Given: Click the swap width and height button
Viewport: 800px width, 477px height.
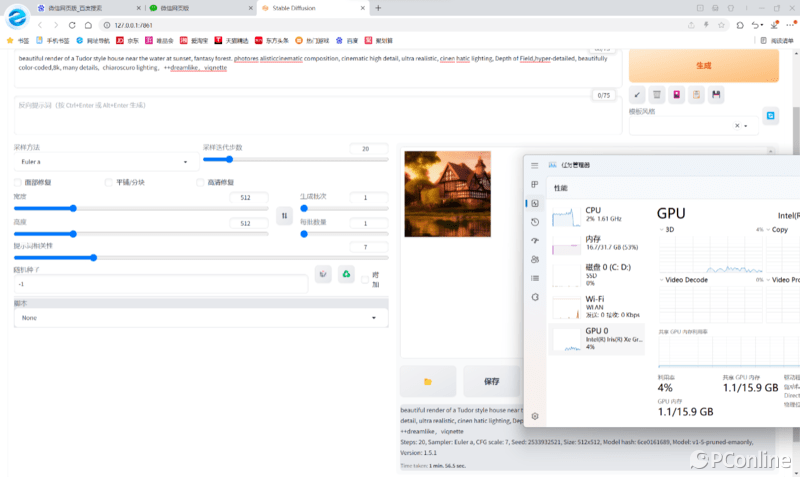Looking at the screenshot, I should (x=285, y=215).
